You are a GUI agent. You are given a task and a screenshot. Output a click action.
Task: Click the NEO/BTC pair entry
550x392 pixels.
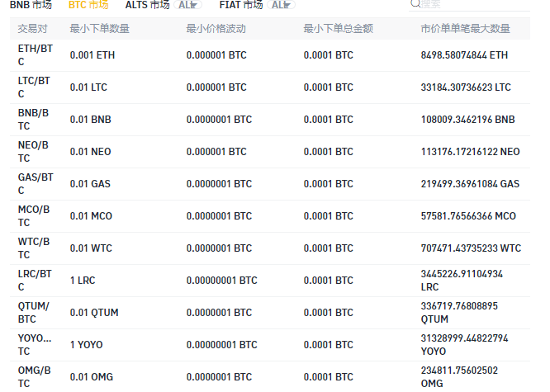point(35,152)
